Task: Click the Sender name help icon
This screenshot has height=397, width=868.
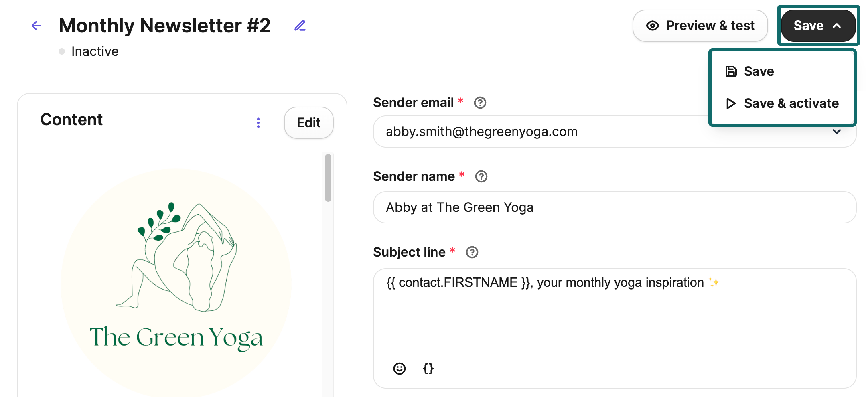Action: [x=481, y=176]
